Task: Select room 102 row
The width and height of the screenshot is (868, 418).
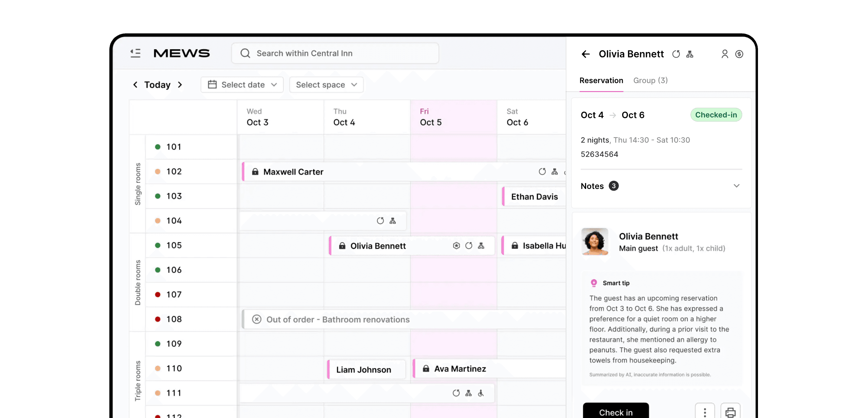Action: coord(191,172)
